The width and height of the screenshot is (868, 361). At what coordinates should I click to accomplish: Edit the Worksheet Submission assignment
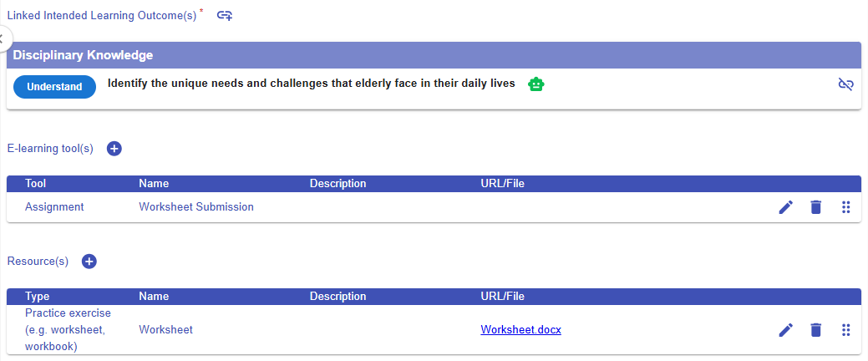tap(785, 207)
